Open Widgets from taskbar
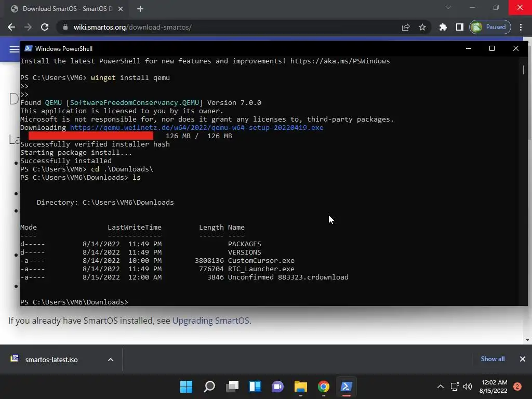 255,387
